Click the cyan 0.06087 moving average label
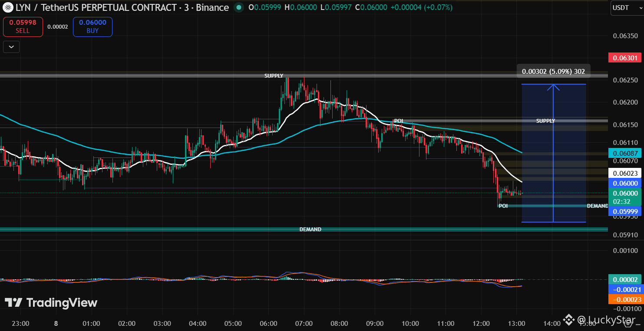Image resolution: width=644 pixels, height=331 pixels. 625,153
